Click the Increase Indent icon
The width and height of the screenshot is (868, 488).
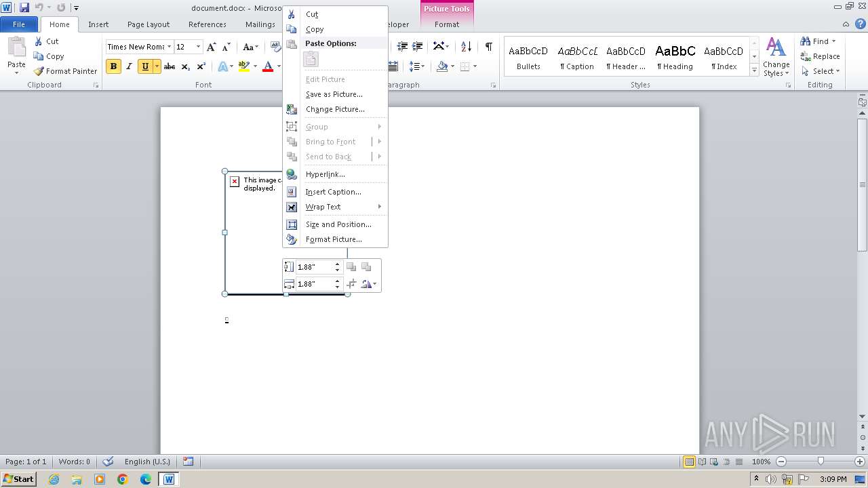(x=418, y=47)
